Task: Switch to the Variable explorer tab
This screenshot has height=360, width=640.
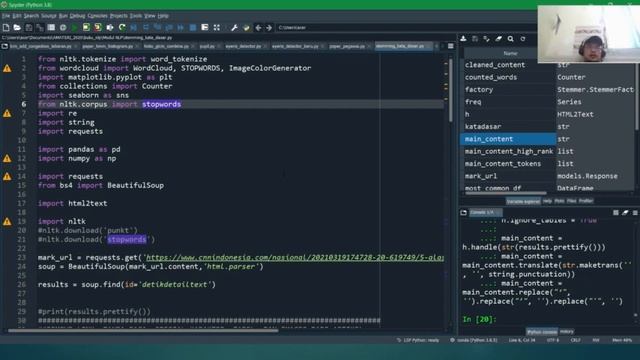Action: tap(523, 201)
